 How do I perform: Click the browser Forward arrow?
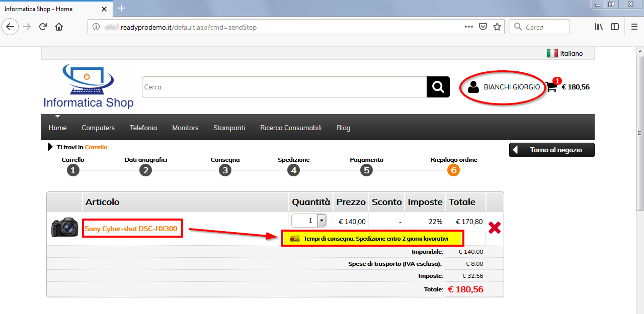[27, 27]
